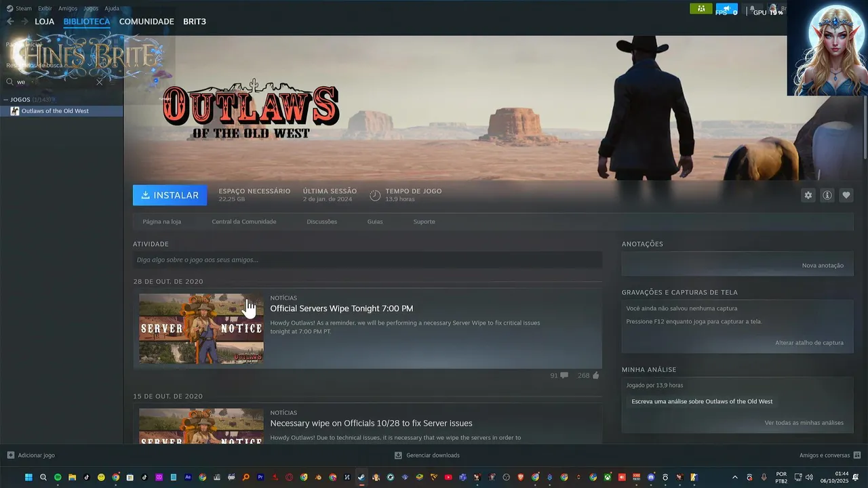Screen dimensions: 868x488
Task: Open Ver todas as minhas análises
Action: (804, 423)
